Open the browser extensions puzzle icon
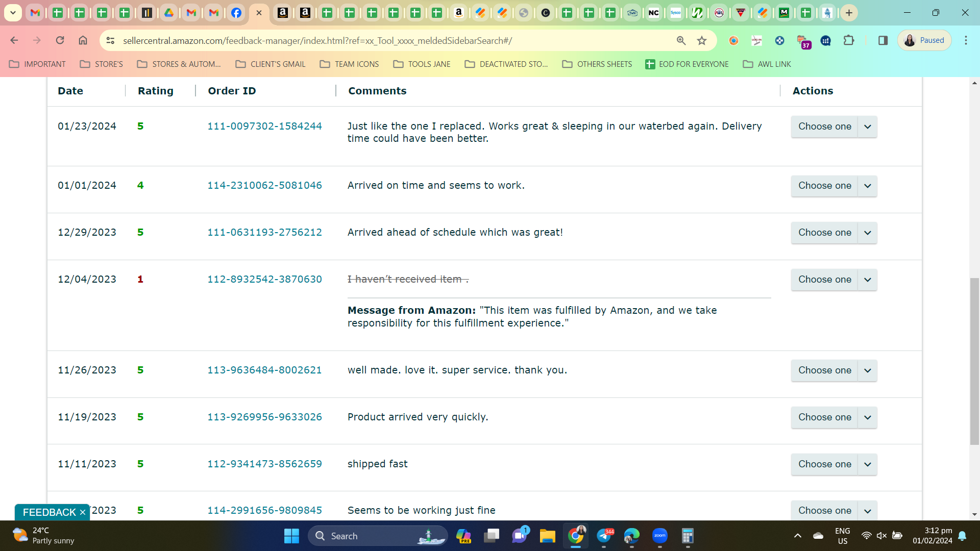The height and width of the screenshot is (551, 980). tap(849, 40)
